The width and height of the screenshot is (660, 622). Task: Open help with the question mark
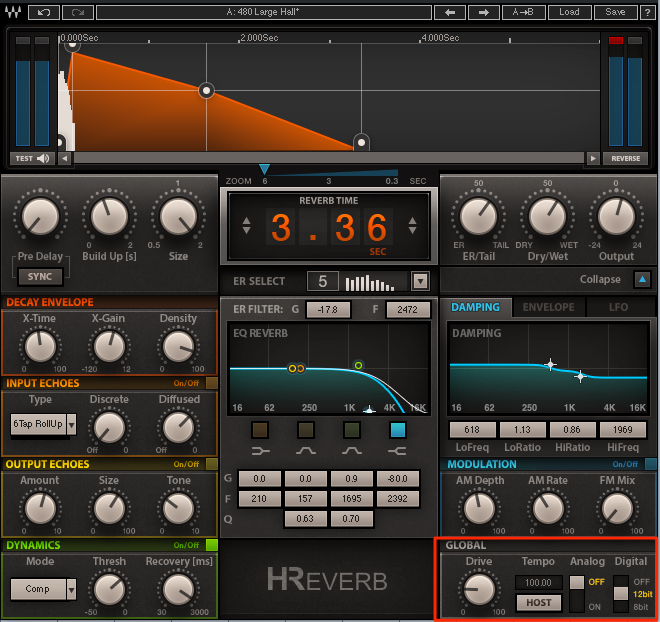tap(647, 12)
